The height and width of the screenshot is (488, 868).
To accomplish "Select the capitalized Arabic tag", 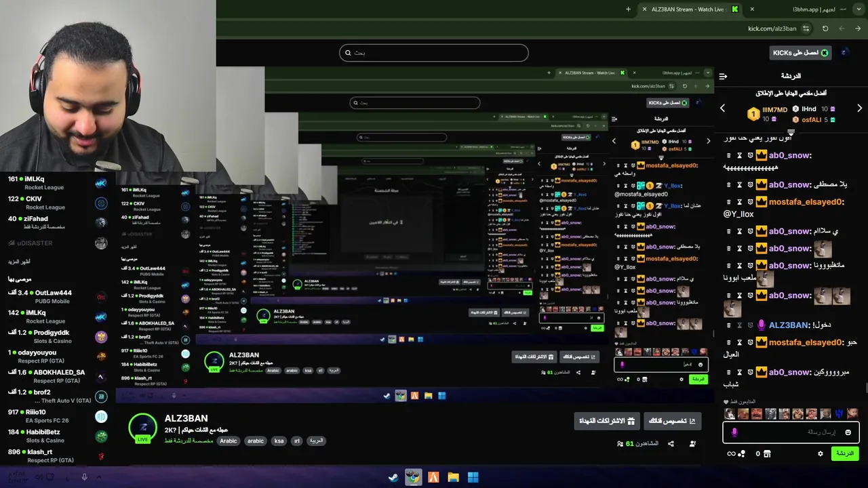I will tap(229, 441).
